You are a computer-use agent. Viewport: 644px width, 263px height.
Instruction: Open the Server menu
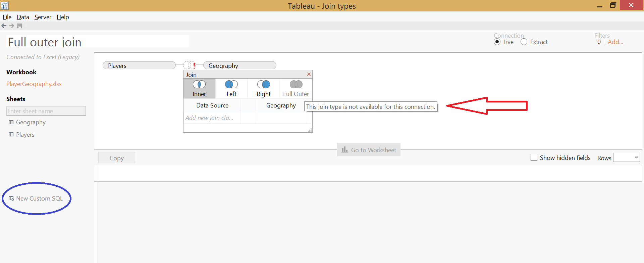point(43,17)
